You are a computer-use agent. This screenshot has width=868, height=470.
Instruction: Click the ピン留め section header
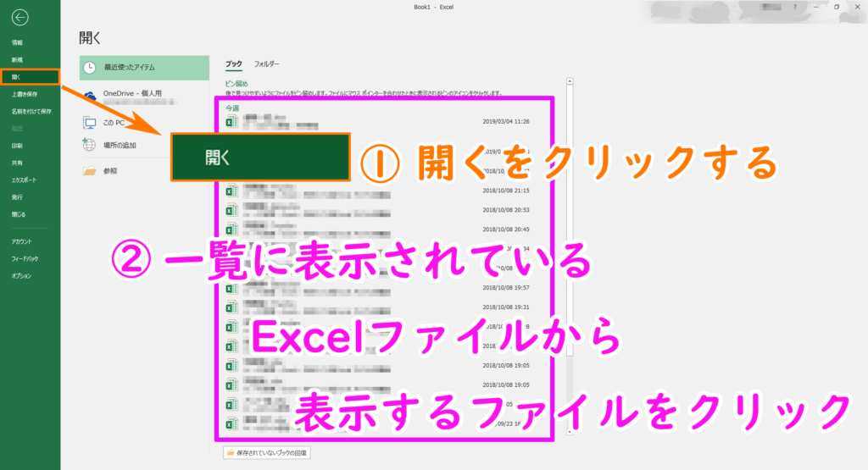pos(236,84)
